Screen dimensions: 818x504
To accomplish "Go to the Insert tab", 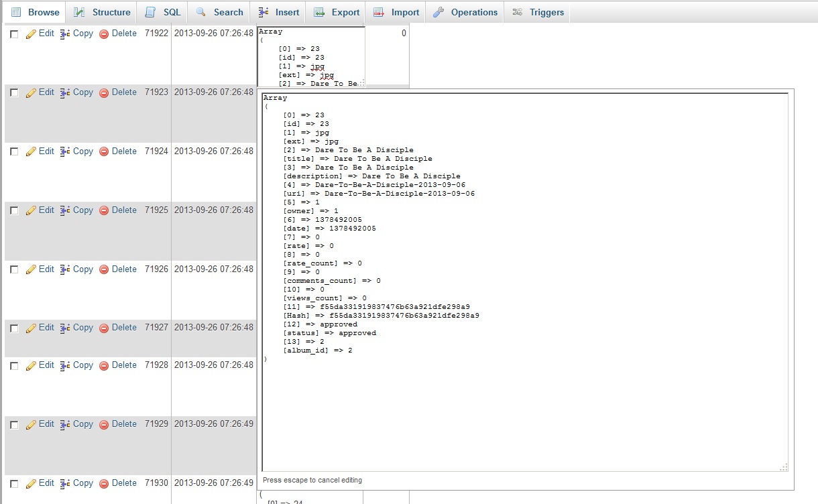I will [x=279, y=12].
